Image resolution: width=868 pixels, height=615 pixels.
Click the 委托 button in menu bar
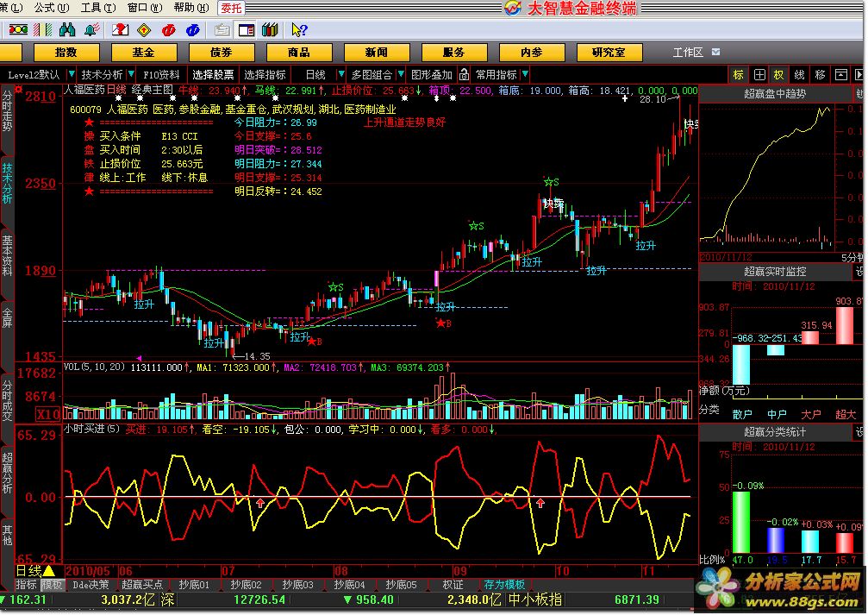coord(231,8)
